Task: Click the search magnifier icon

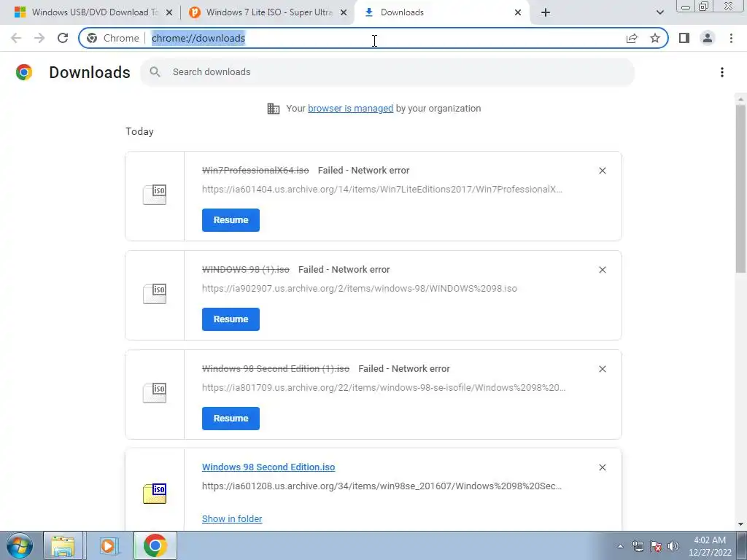Action: [155, 72]
